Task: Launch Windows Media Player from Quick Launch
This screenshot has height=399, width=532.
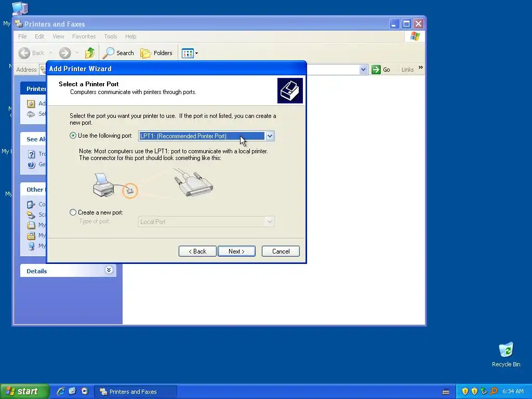Action: pyautogui.click(x=85, y=391)
